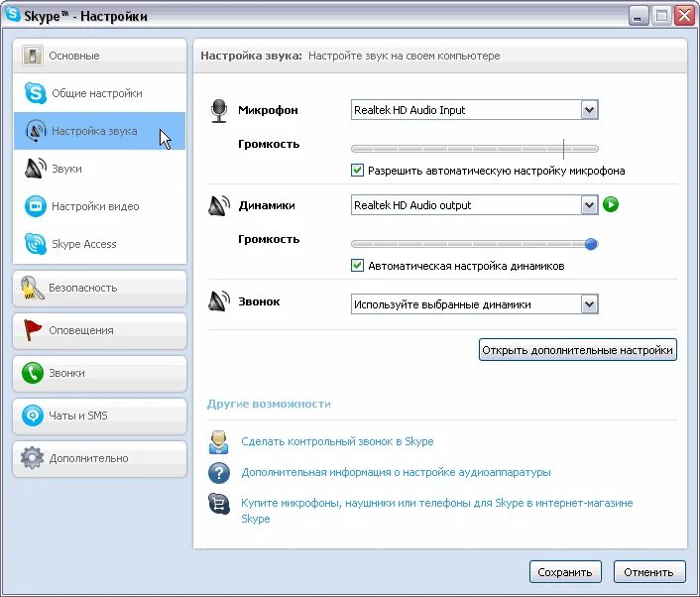
Task: Click the Оповещения red flag icon
Action: click(32, 330)
